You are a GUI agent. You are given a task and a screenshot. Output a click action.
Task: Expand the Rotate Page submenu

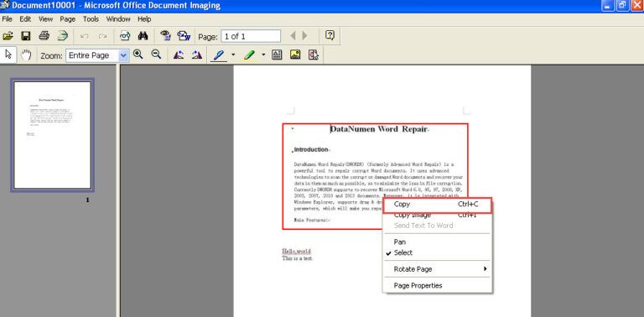[437, 269]
